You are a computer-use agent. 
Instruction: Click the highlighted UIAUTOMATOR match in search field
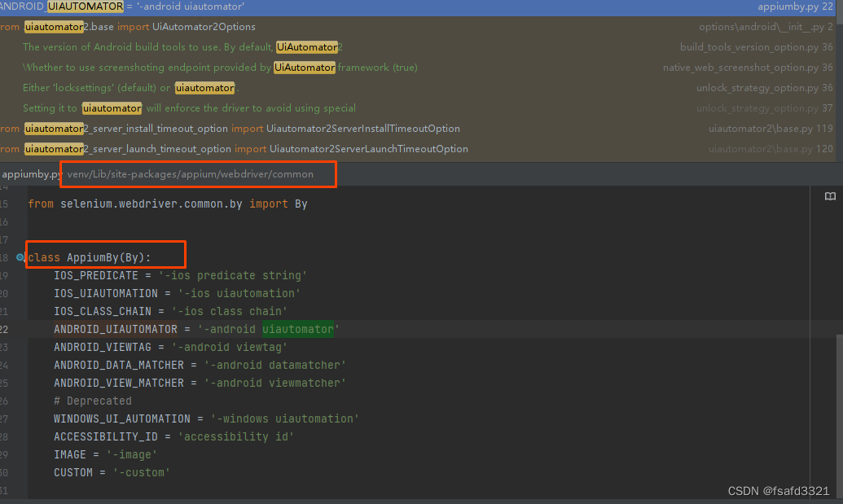coord(85,6)
